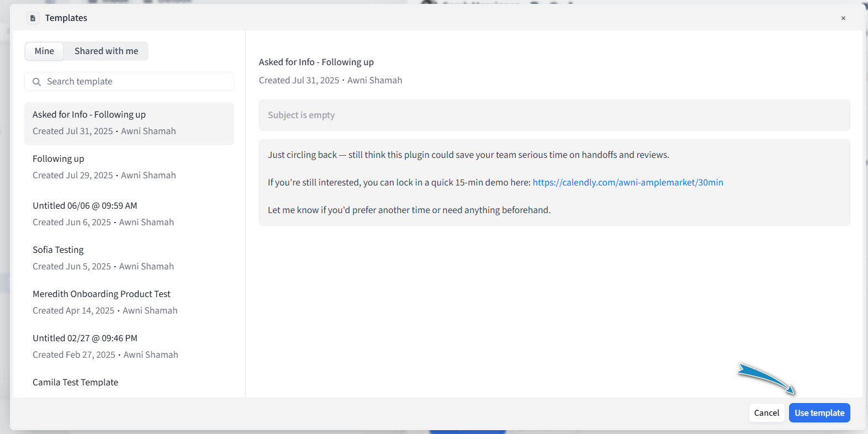Close the Templates dialog with X
Screen dimensions: 868x434
point(843,18)
